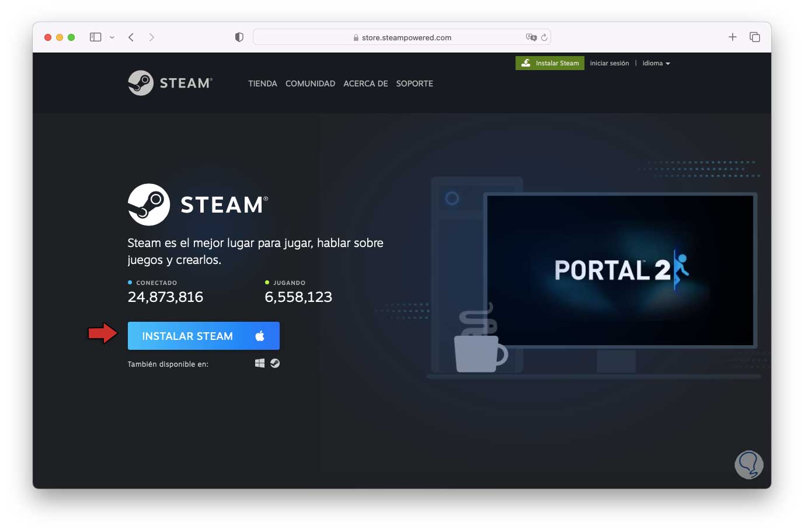
Task: Click the 'También disponible en:' text
Action: (x=168, y=364)
